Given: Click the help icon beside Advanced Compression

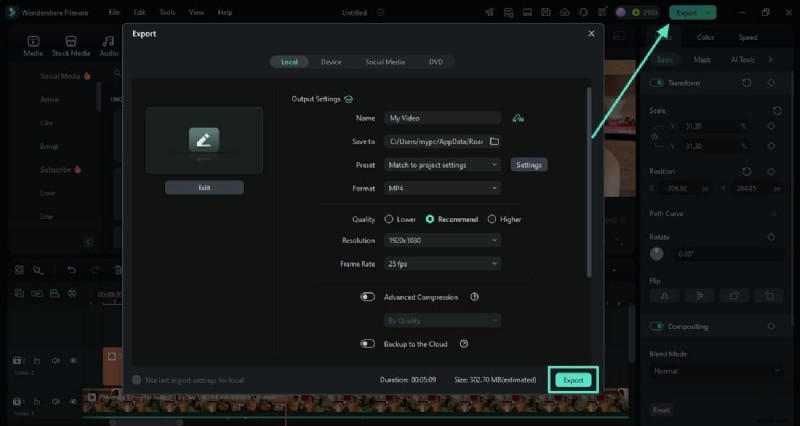Looking at the screenshot, I should coord(474,296).
